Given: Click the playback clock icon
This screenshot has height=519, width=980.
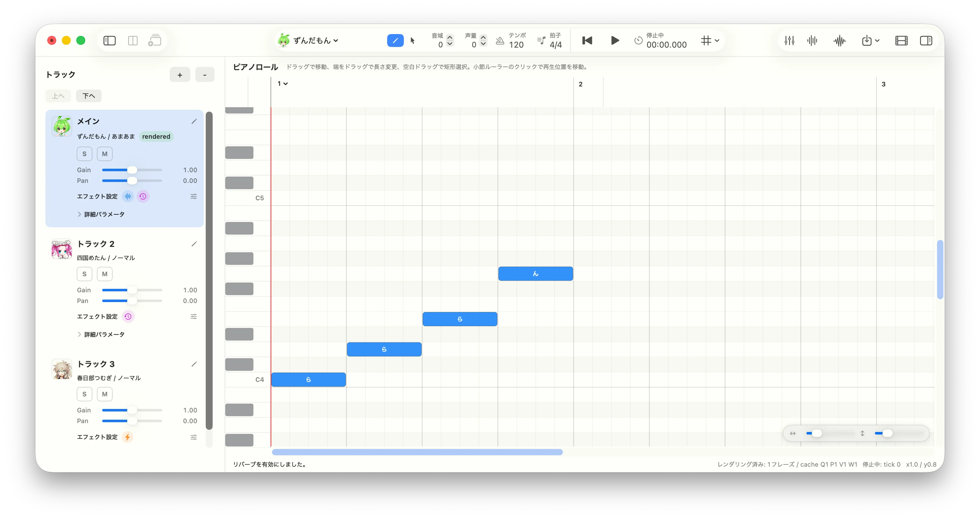Looking at the screenshot, I should point(638,40).
